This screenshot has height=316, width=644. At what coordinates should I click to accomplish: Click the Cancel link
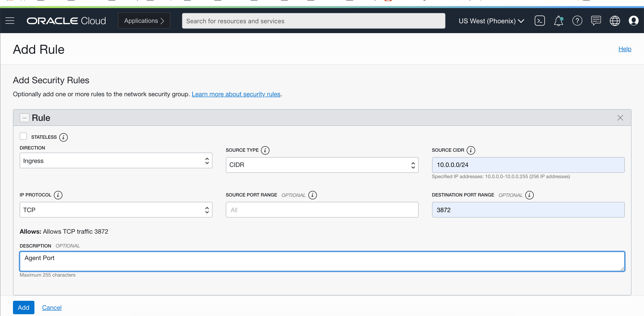coord(51,307)
